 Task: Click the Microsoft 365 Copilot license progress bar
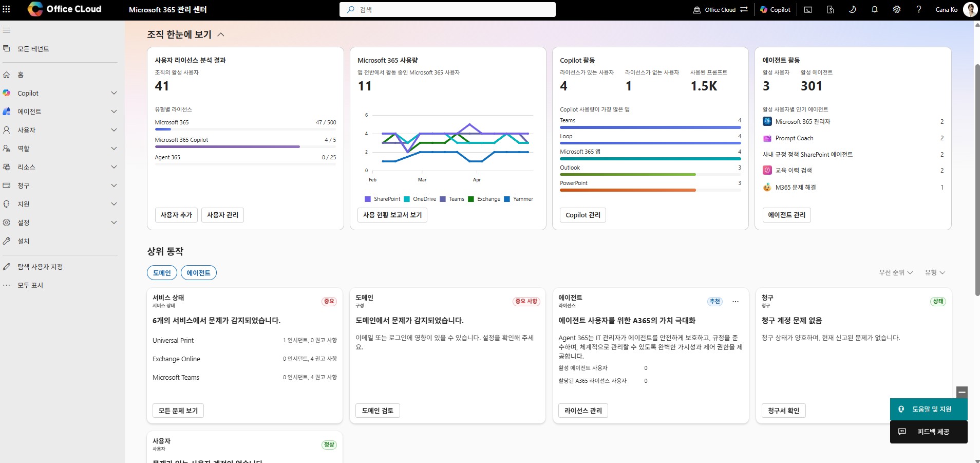246,146
